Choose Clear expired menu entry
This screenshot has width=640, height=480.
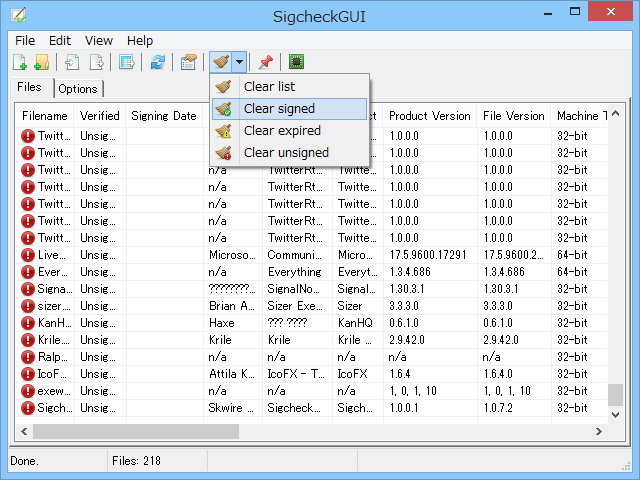click(289, 131)
